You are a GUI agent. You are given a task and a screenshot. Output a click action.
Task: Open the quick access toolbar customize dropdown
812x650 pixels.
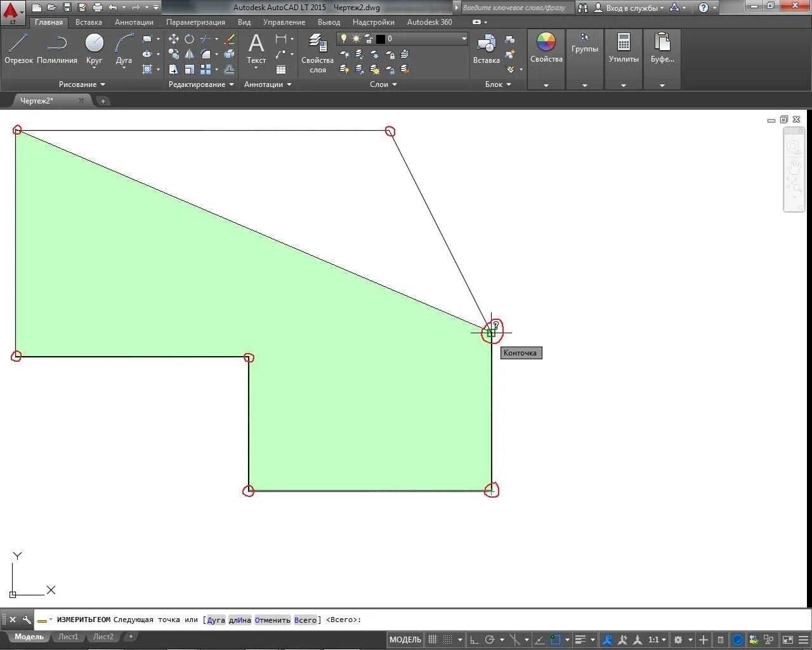pos(157,8)
